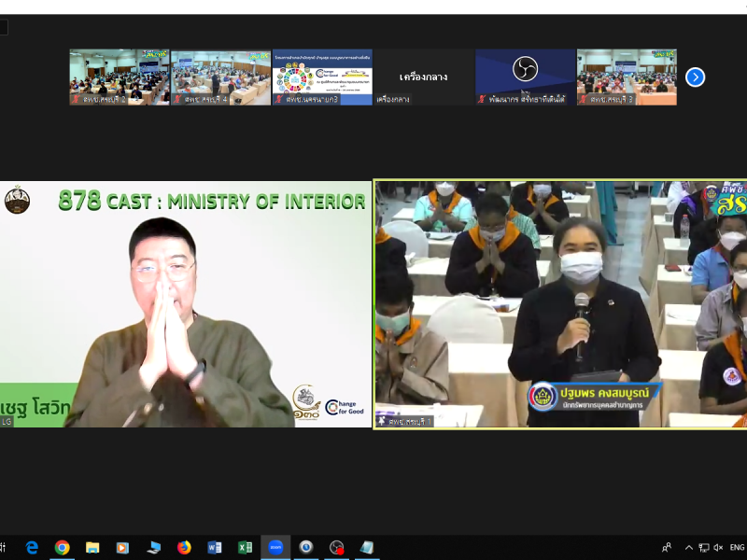Viewport: 747px width, 560px height.
Task: Select the เครื่องกลาง participant tile
Action: click(423, 77)
